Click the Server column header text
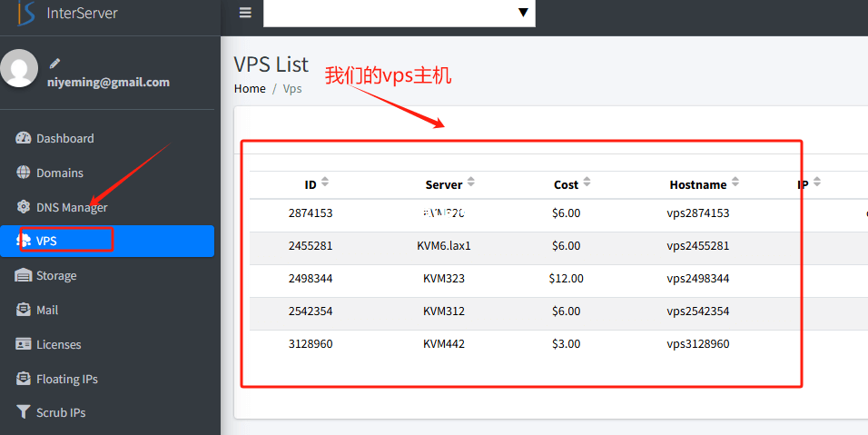 point(444,185)
